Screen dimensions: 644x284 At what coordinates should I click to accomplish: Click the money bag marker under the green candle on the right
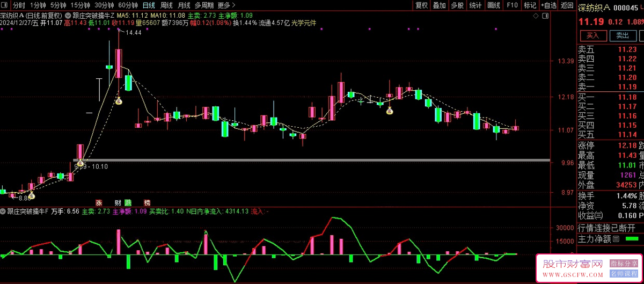point(390,111)
